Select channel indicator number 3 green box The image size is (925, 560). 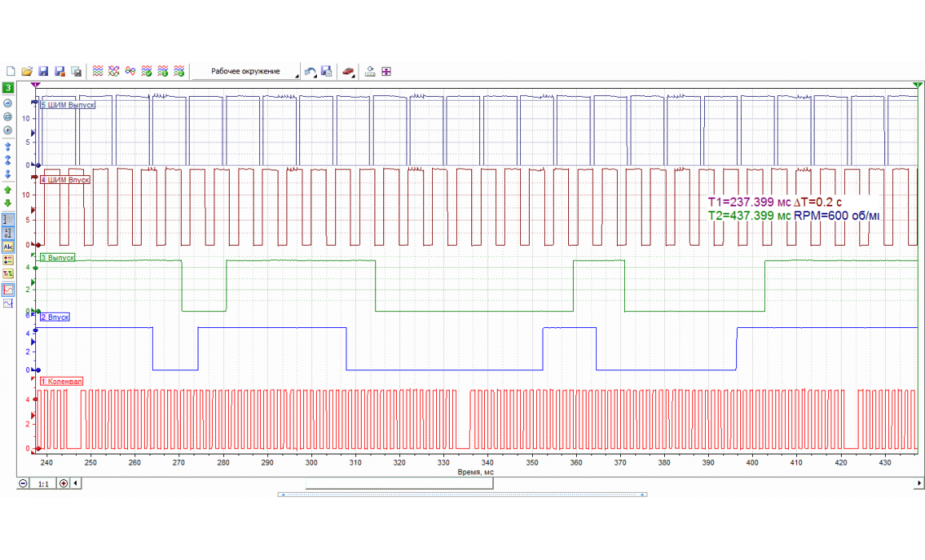8,87
